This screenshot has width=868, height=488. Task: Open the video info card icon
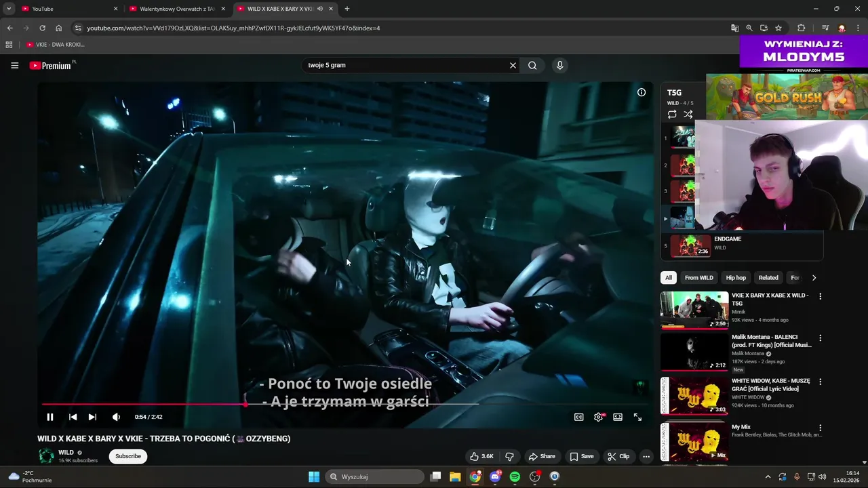click(x=642, y=92)
